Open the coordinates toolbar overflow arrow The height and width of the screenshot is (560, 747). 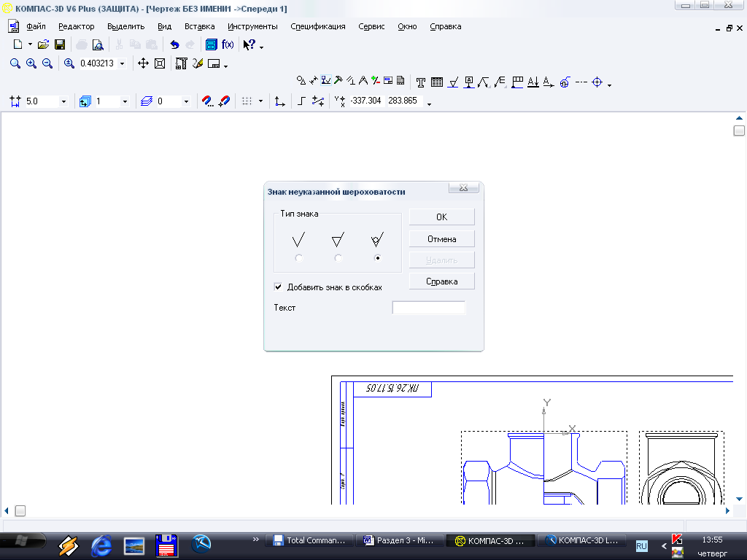429,104
